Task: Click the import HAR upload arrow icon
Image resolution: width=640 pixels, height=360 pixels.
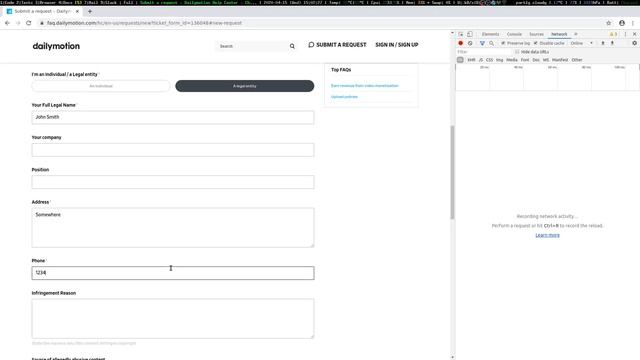Action: (603, 43)
